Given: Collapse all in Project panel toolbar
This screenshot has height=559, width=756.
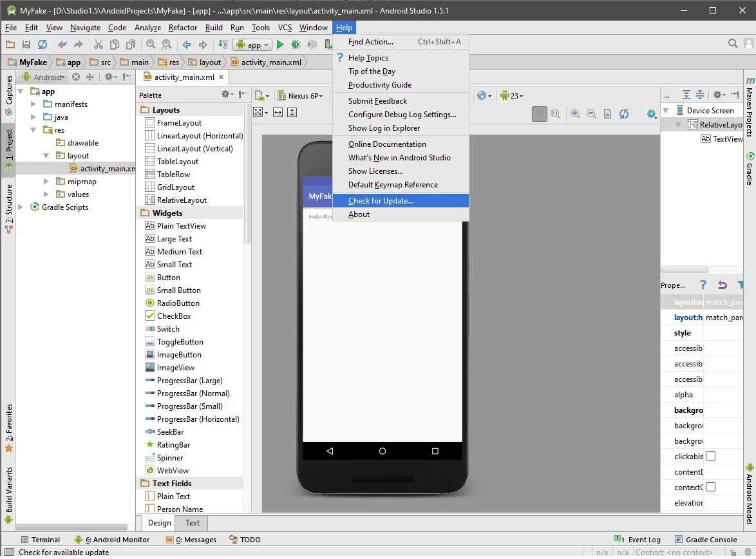Looking at the screenshot, I should coord(90,77).
